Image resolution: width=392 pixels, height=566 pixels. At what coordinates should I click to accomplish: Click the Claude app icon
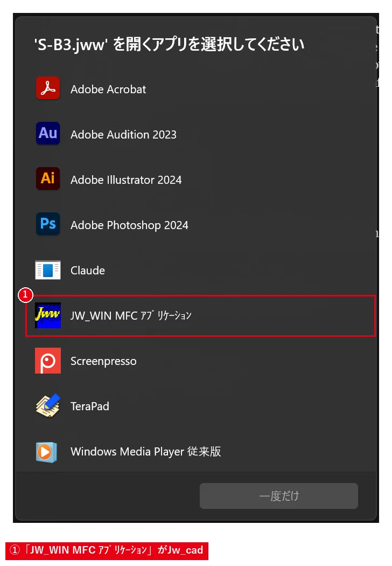click(x=48, y=270)
